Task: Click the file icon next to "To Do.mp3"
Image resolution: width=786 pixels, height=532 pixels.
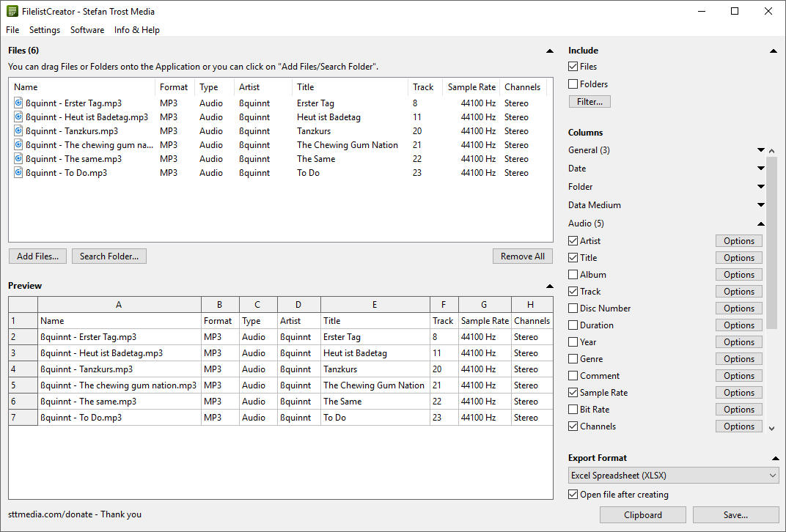Action: coord(18,172)
